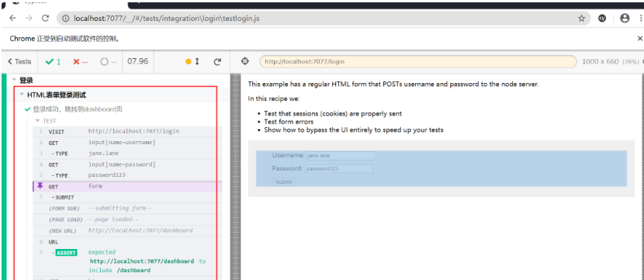Dismiss the automated test software infobar
The image size is (644, 280).
[639, 39]
